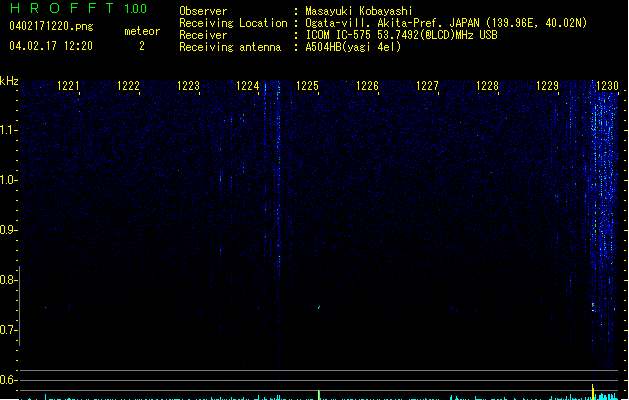
Task: Click the cyan echo spot below 1225
Action: (x=319, y=307)
